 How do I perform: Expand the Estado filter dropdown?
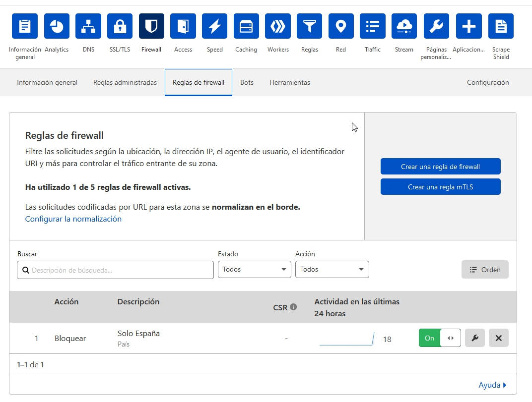[x=254, y=269]
